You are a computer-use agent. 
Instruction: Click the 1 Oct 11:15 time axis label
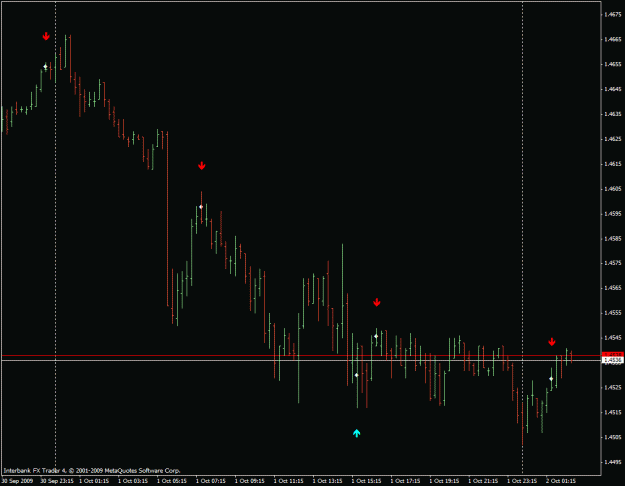pyautogui.click(x=289, y=481)
